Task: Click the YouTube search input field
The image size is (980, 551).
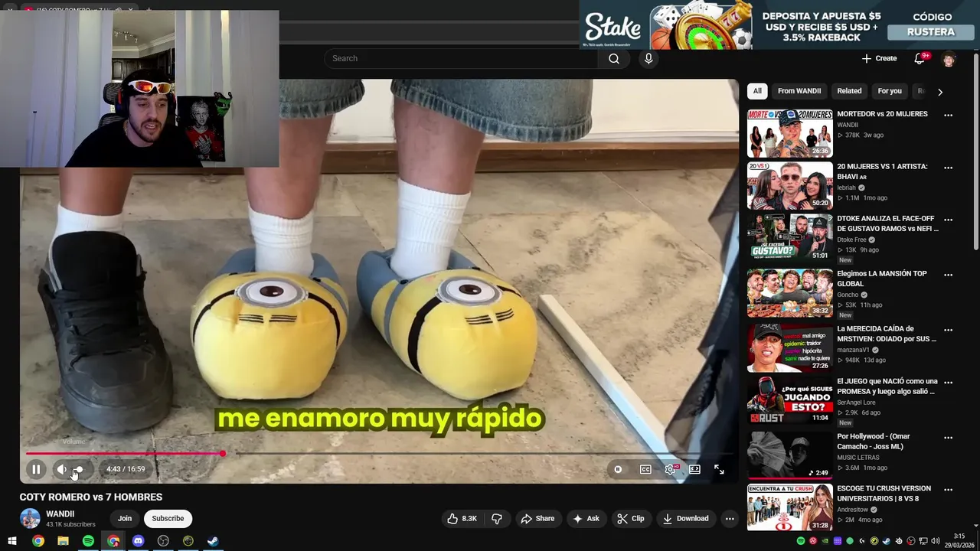Action: click(x=461, y=59)
